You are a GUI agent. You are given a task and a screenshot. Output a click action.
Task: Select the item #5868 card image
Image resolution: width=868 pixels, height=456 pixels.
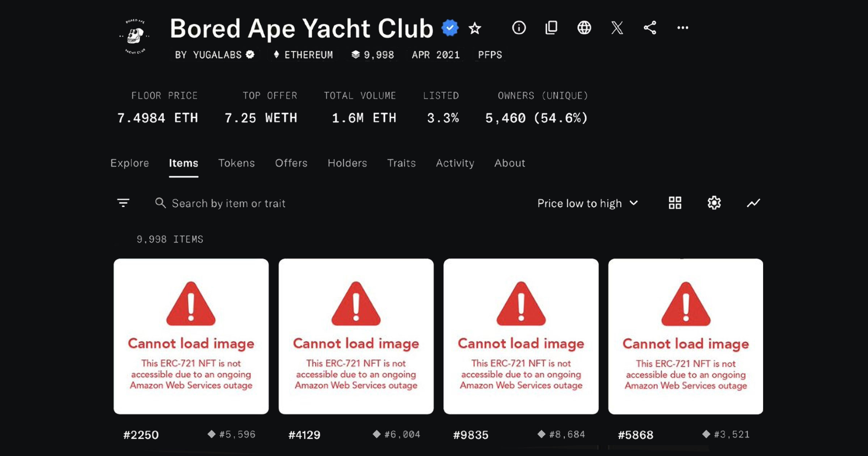click(x=686, y=336)
